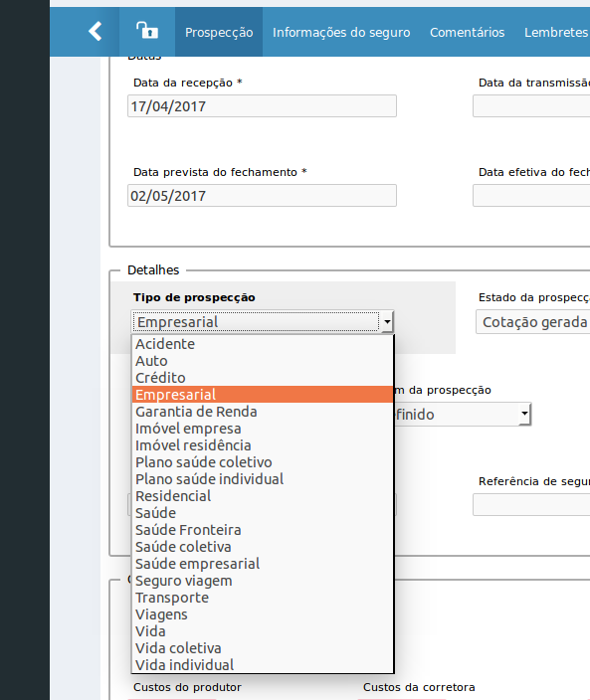Select Auto option in dropdown list
The width and height of the screenshot is (590, 700).
coord(263,361)
